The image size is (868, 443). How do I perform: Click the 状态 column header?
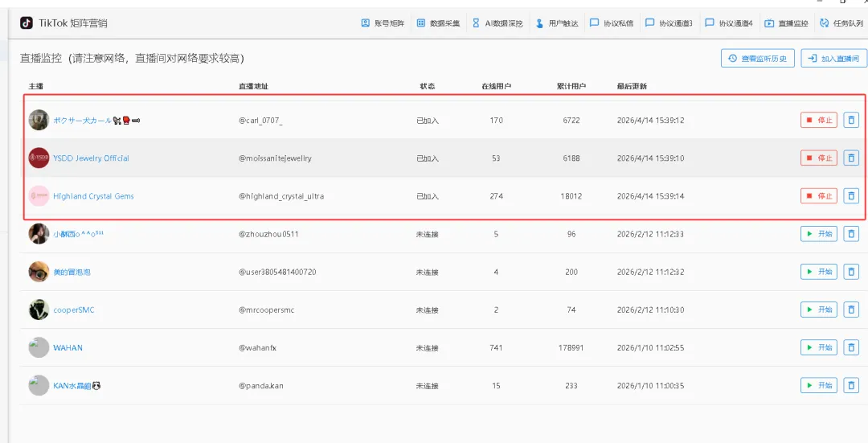pos(428,86)
